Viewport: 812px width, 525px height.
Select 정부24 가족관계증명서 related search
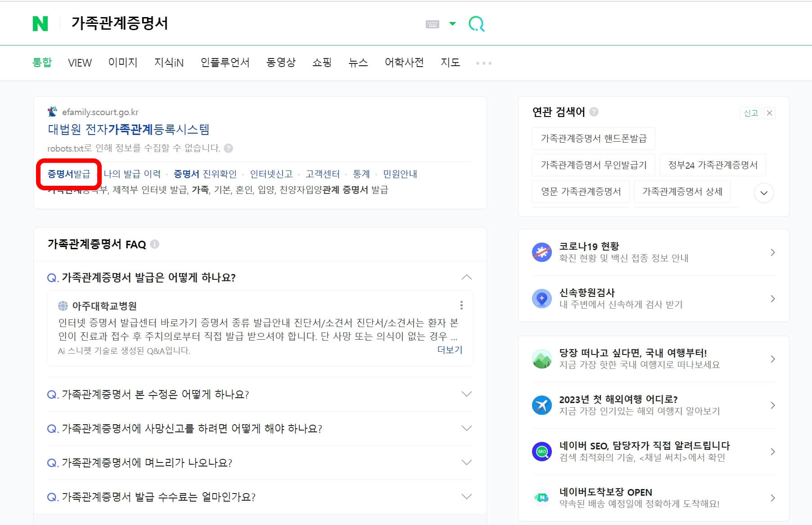(713, 165)
